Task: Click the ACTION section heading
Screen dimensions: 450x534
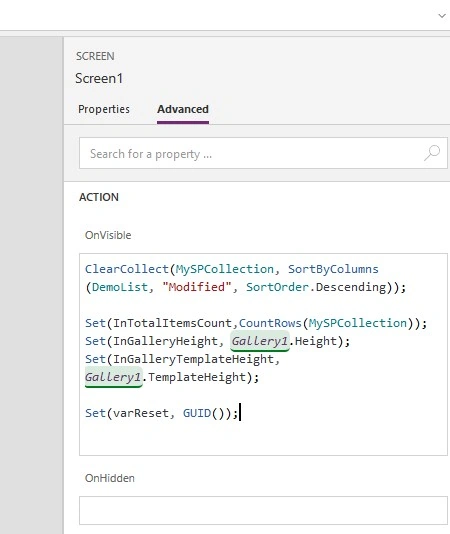Action: point(99,197)
